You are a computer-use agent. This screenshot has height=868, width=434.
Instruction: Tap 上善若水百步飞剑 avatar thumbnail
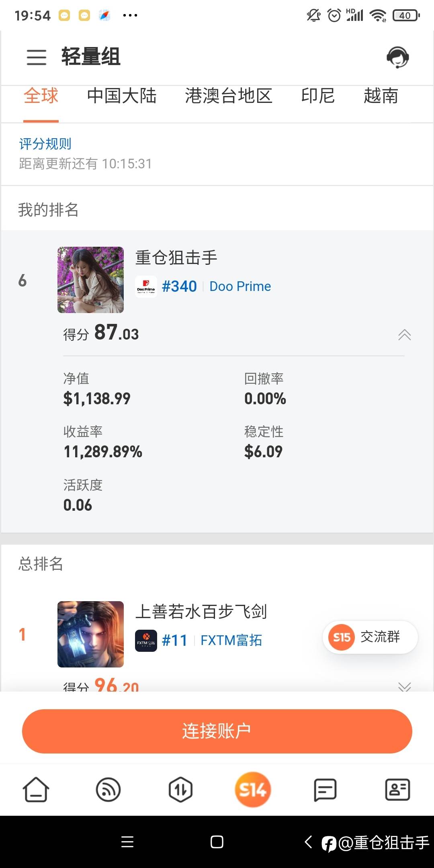pos(90,634)
